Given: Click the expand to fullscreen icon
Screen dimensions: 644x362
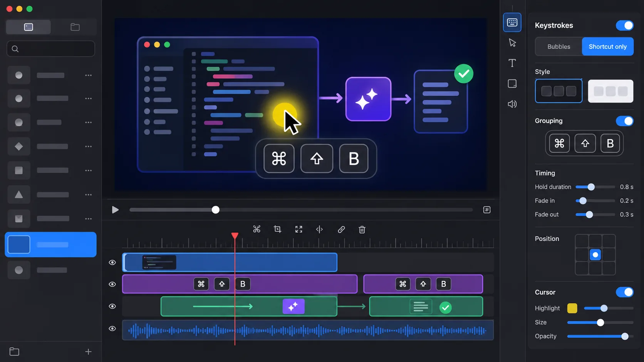Looking at the screenshot, I should pos(299,229).
